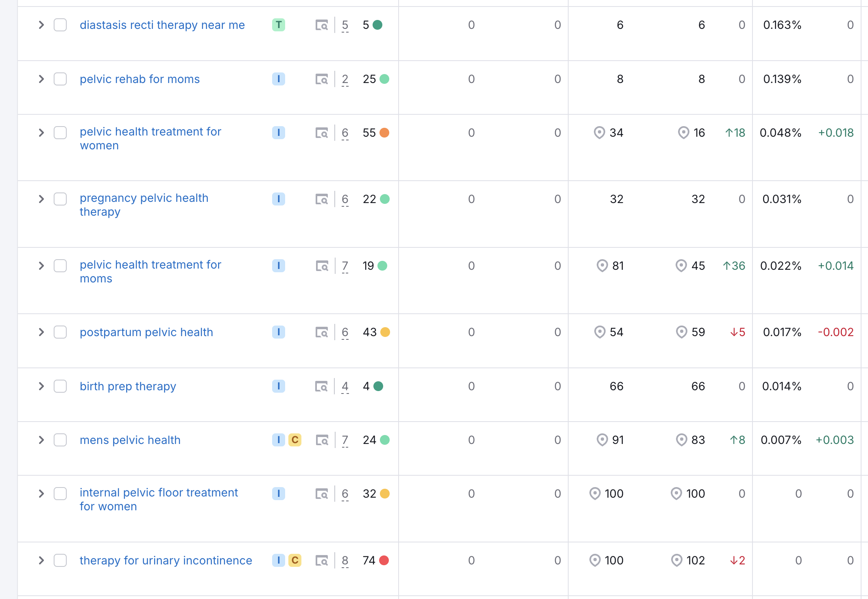The height and width of the screenshot is (599, 868).
Task: Click the blue I intent badge beside "pelvic rehab for moms"
Action: 279,79
